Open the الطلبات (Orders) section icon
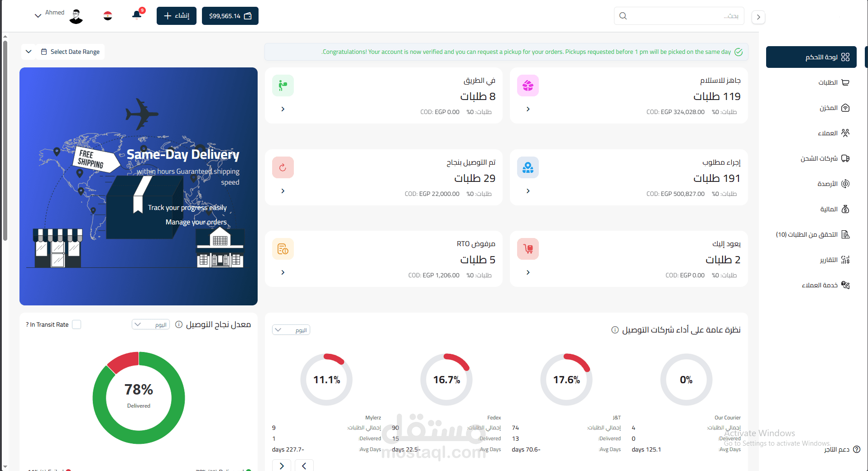 pos(846,82)
